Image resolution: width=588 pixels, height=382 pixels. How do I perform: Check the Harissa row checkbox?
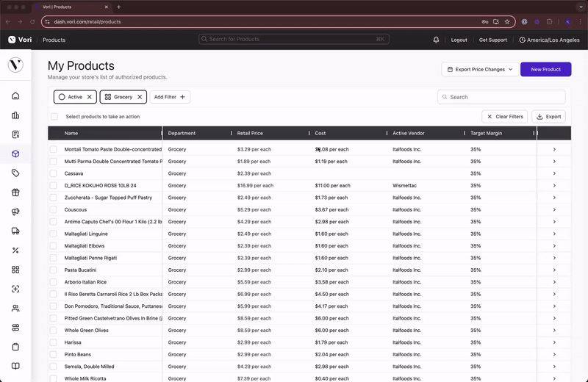tap(53, 342)
